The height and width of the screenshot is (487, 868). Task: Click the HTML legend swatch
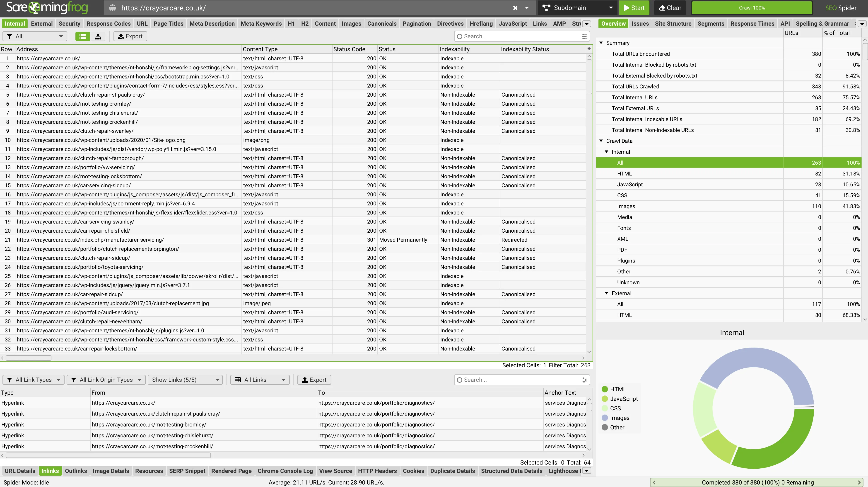coord(605,389)
